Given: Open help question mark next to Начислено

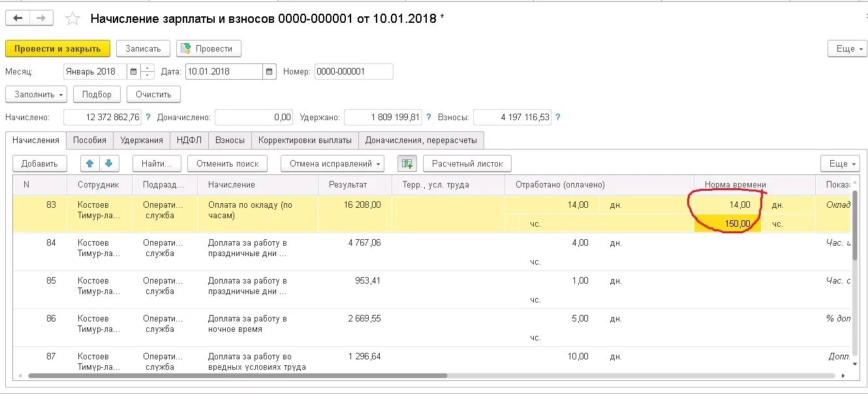Looking at the screenshot, I should pos(148,118).
